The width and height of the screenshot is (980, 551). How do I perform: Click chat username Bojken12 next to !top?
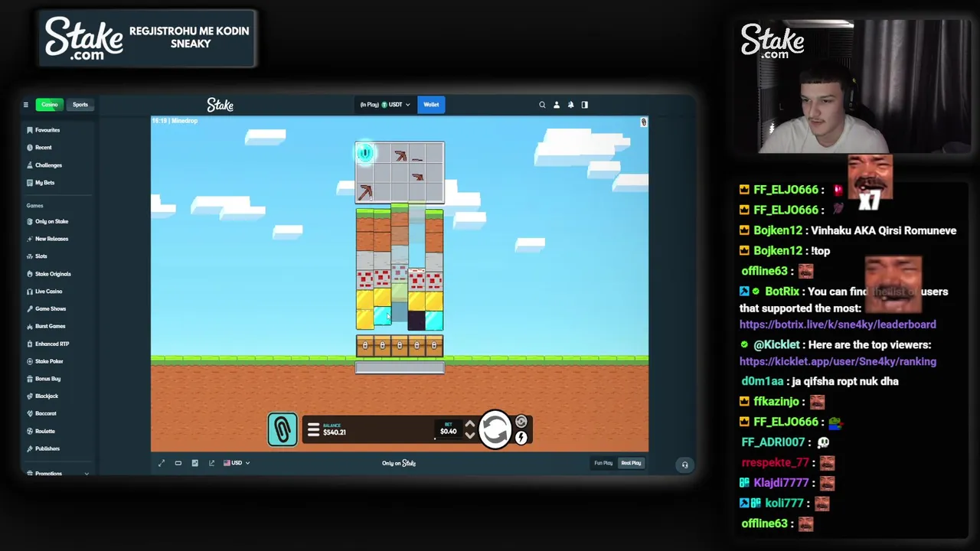778,251
